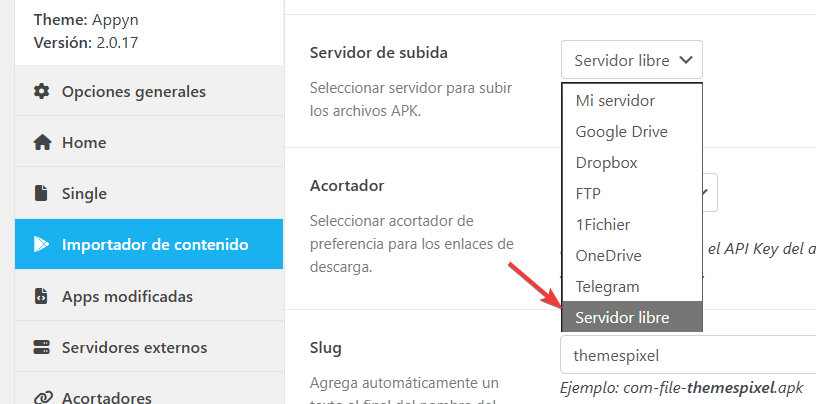Viewport: 816px width, 404px height.
Task: Select OneDrive upload server
Action: (x=608, y=255)
